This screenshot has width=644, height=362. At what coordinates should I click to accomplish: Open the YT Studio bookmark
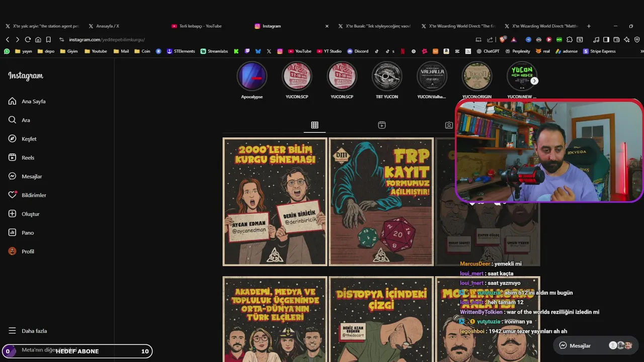[x=329, y=51]
